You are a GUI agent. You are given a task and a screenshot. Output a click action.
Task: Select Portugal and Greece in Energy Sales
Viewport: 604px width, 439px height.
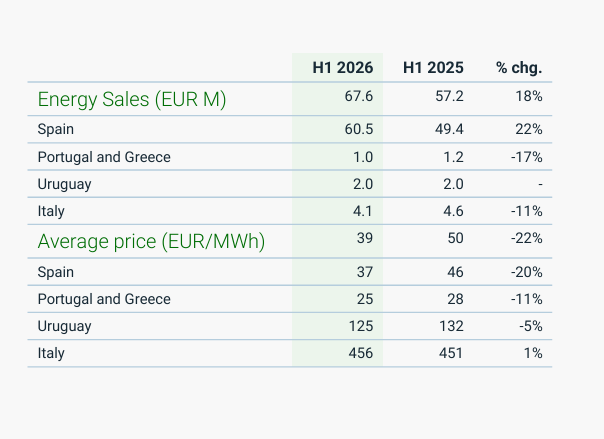pyautogui.click(x=104, y=157)
